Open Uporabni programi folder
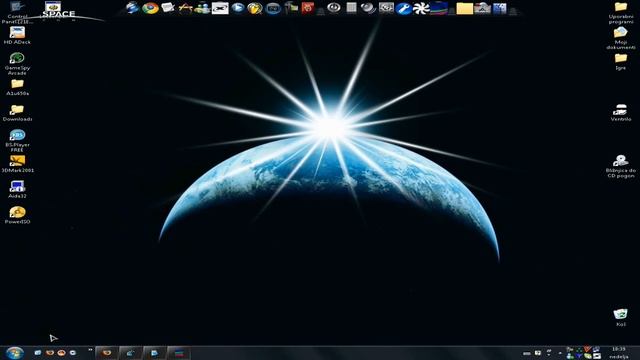This screenshot has height=360, width=640. (x=621, y=13)
